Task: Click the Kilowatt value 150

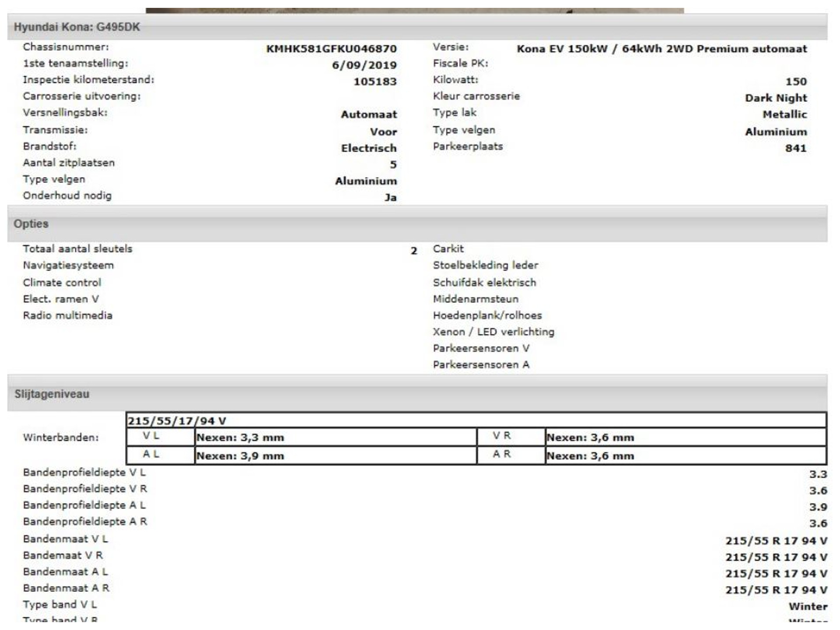Action: (796, 81)
